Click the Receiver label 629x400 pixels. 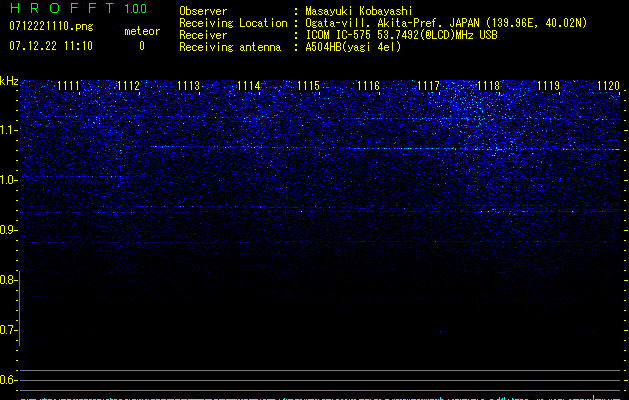click(x=203, y=35)
